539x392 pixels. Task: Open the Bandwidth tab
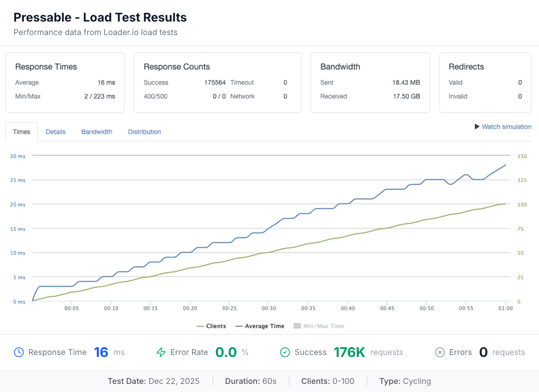coord(97,132)
